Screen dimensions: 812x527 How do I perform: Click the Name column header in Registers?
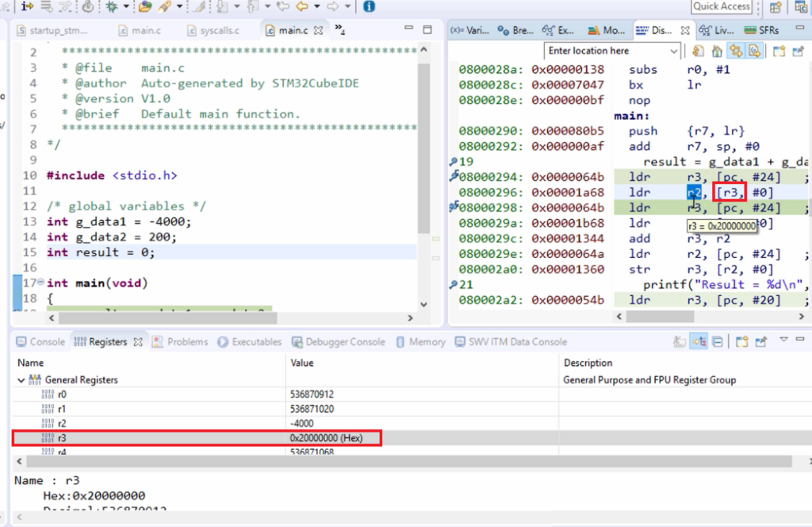[148, 364]
